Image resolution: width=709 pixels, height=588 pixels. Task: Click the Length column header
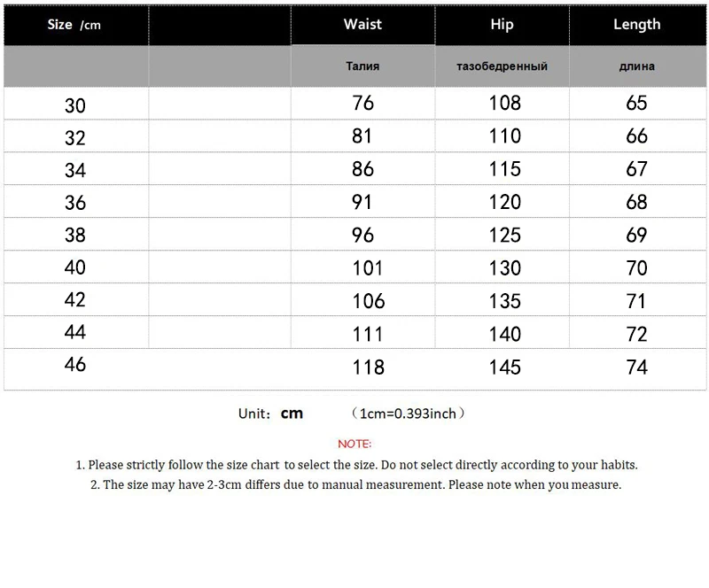tap(636, 24)
